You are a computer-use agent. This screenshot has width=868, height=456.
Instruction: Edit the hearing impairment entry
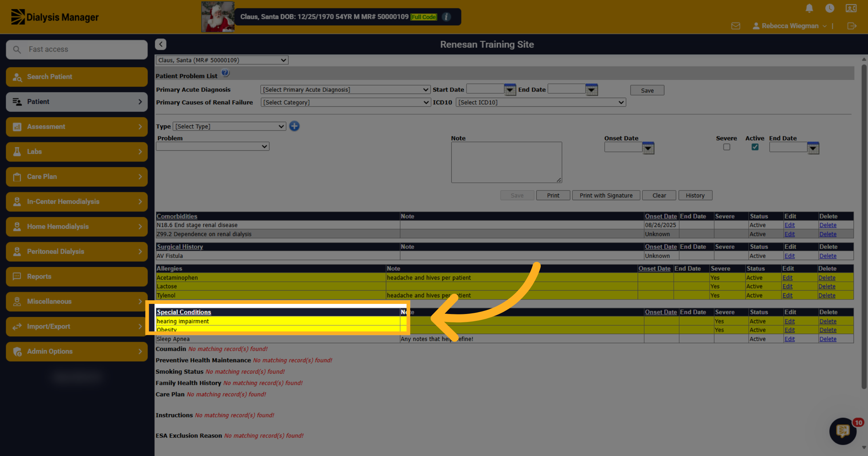[790, 321]
